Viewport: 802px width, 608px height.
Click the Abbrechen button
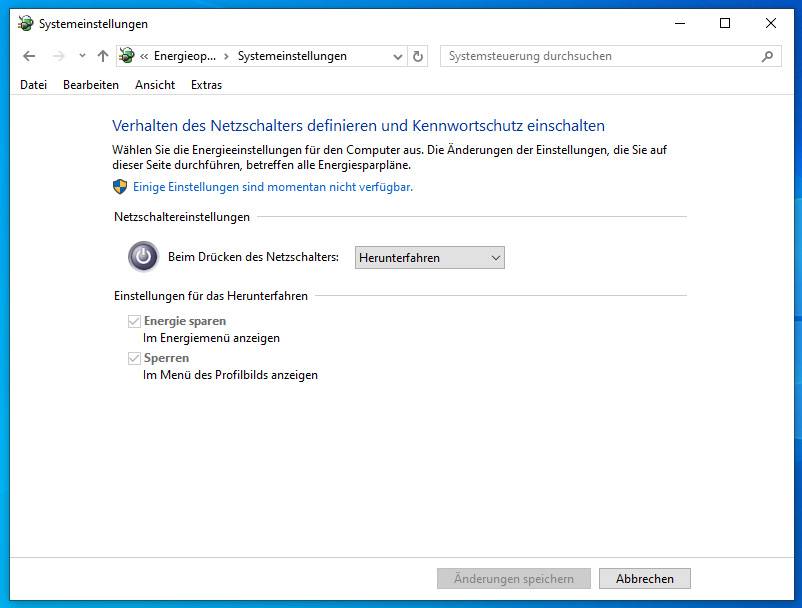point(644,578)
